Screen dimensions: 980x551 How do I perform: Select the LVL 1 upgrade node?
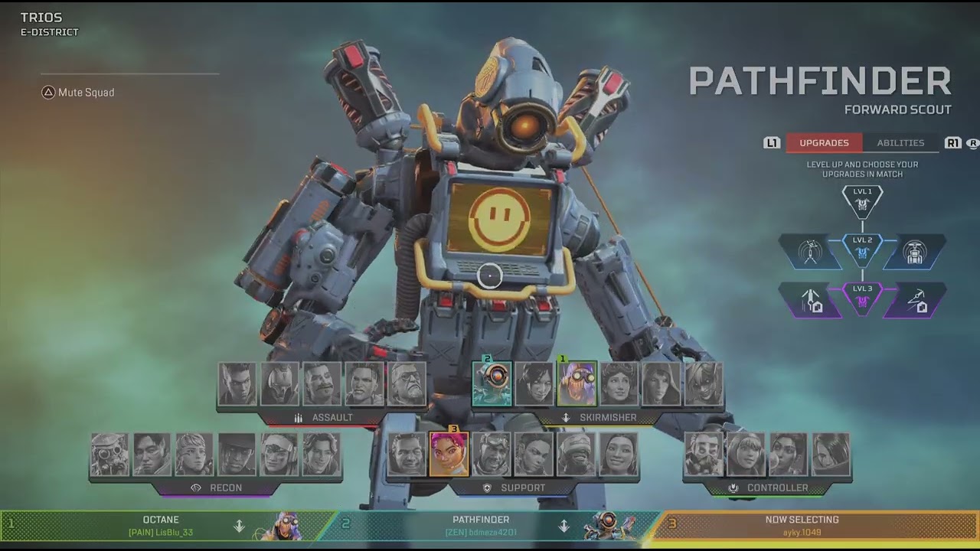point(863,201)
